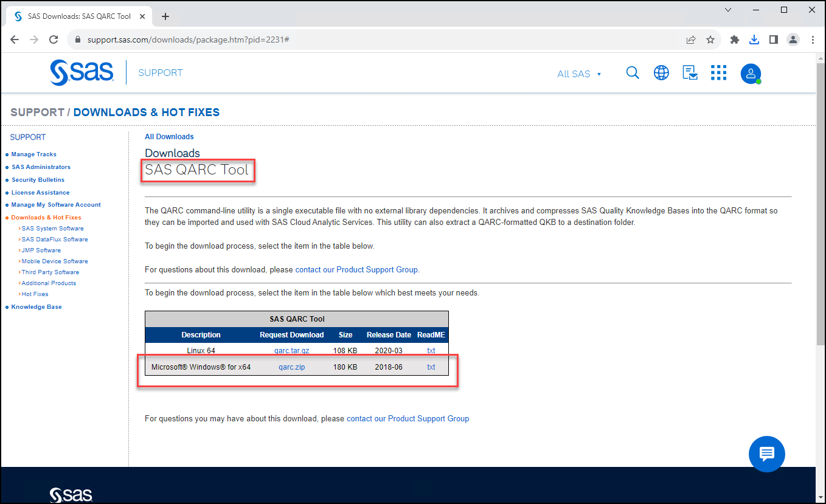This screenshot has height=504, width=826.
Task: Open the All SAS dropdown
Action: 578,74
